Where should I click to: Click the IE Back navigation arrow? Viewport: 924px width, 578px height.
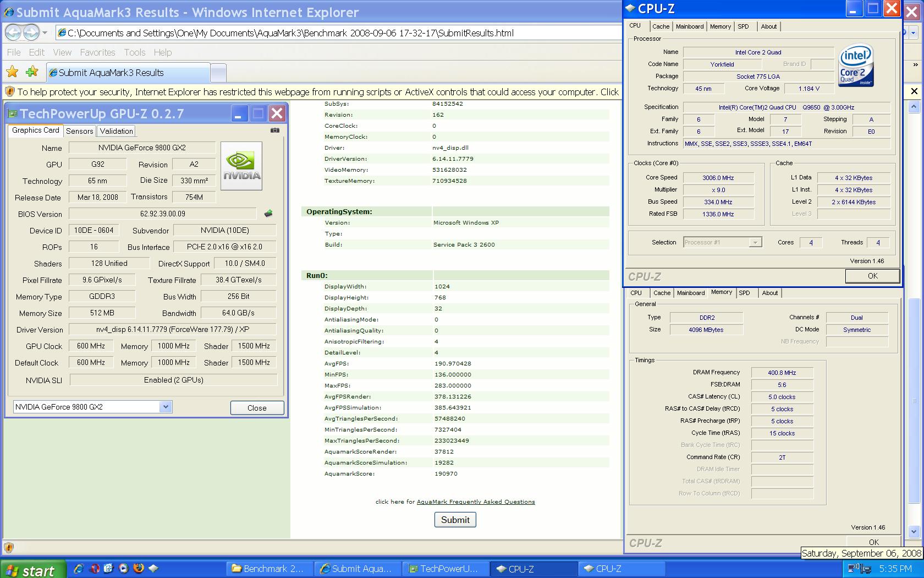coord(13,32)
